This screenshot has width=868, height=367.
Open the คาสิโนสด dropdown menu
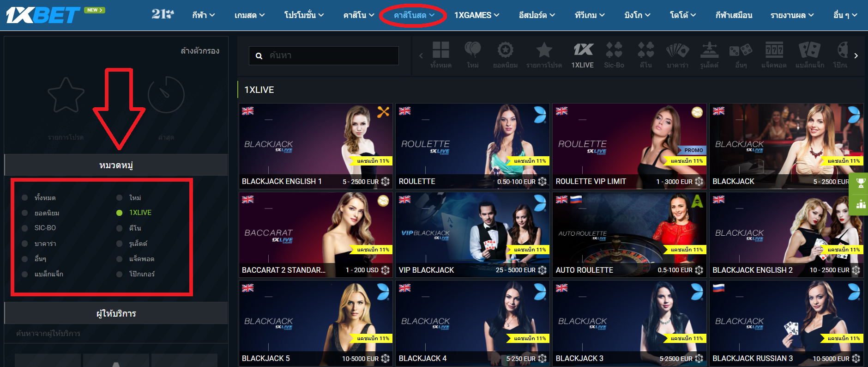[x=414, y=15]
